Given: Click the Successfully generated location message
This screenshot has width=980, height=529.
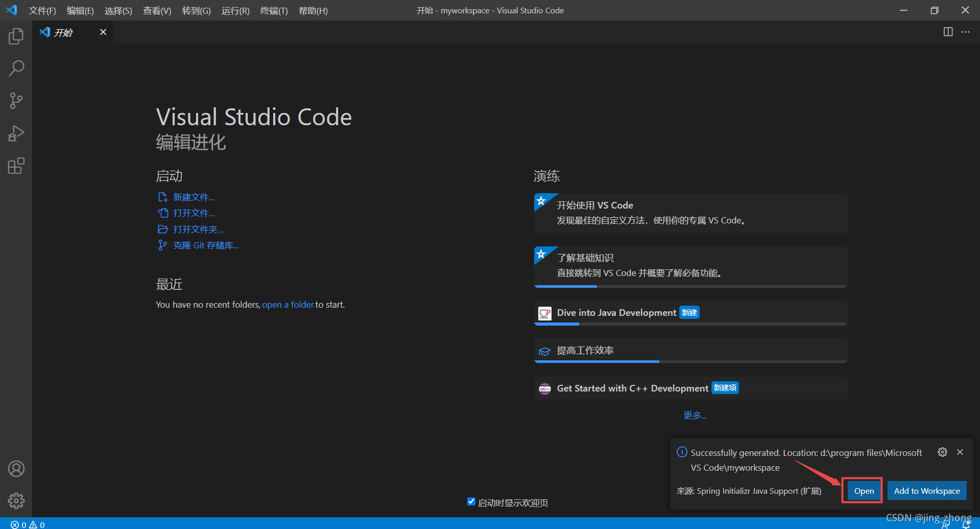Looking at the screenshot, I should 806,460.
